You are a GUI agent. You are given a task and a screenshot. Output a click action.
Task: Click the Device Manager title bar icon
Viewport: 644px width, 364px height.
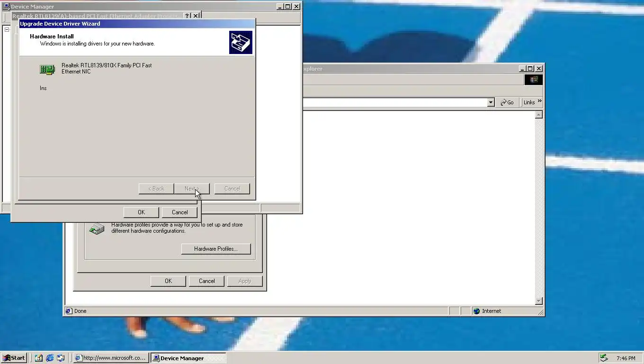coord(6,7)
